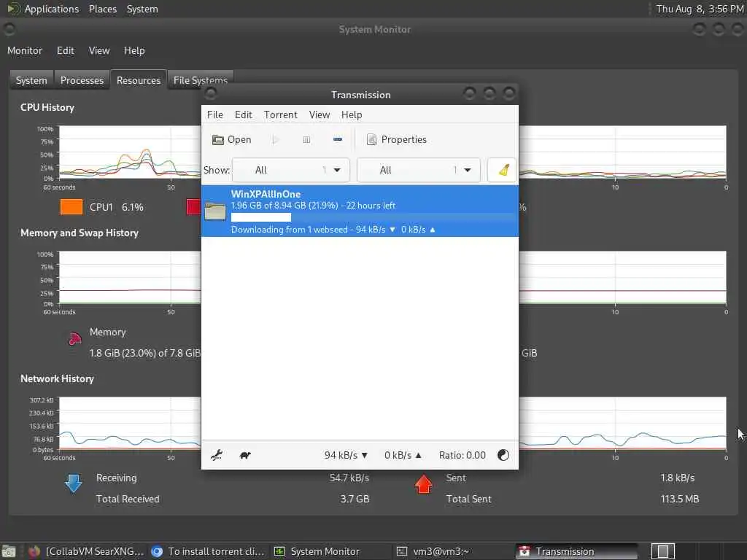Click the show desktop icon in taskbar

coord(9,551)
